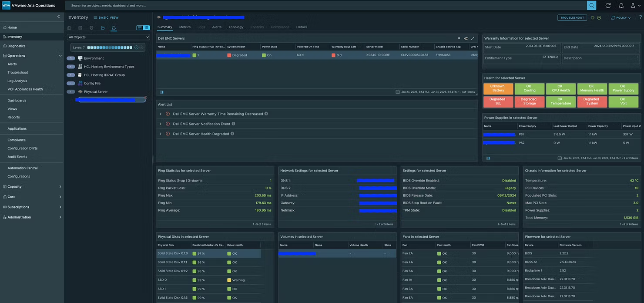Click the Troubleshoot button
The height and width of the screenshot is (303, 644).
(x=572, y=18)
